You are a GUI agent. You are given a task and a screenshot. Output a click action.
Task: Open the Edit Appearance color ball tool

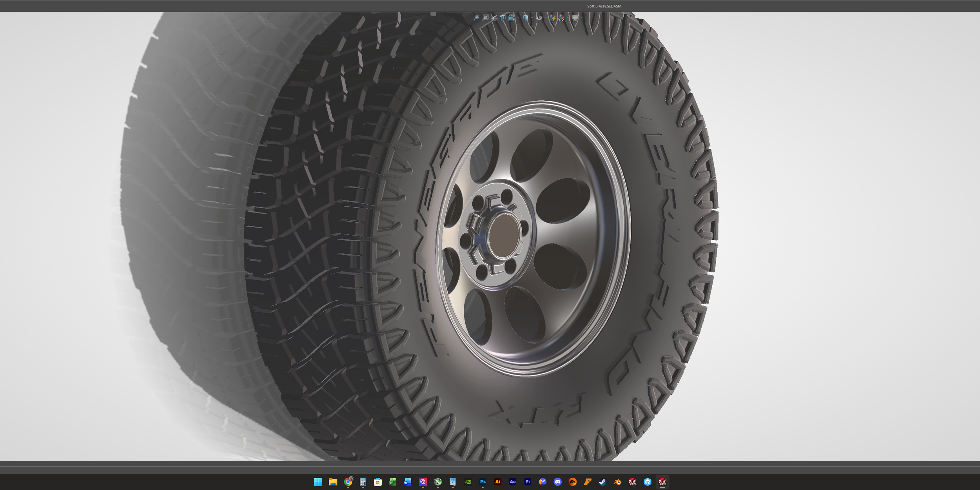tap(553, 18)
